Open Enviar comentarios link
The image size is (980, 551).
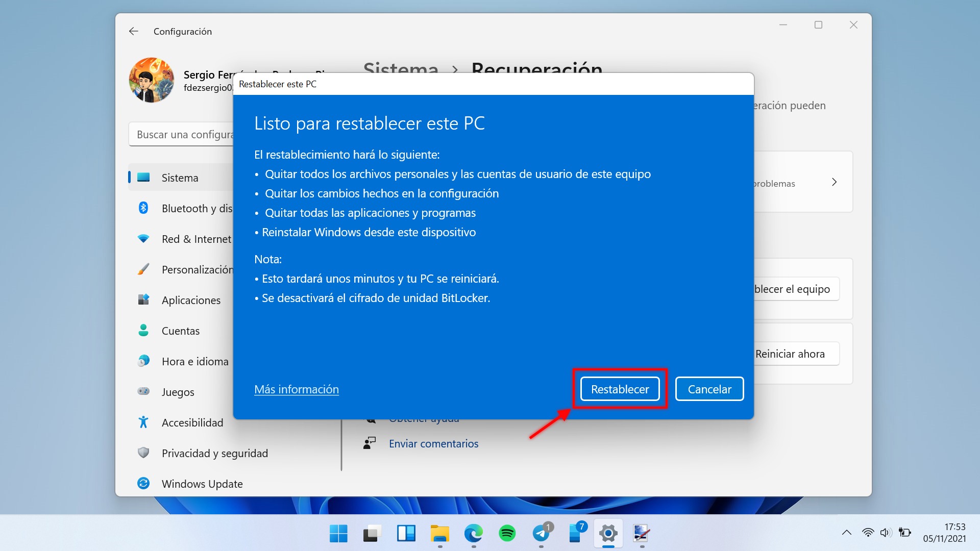[x=433, y=444]
